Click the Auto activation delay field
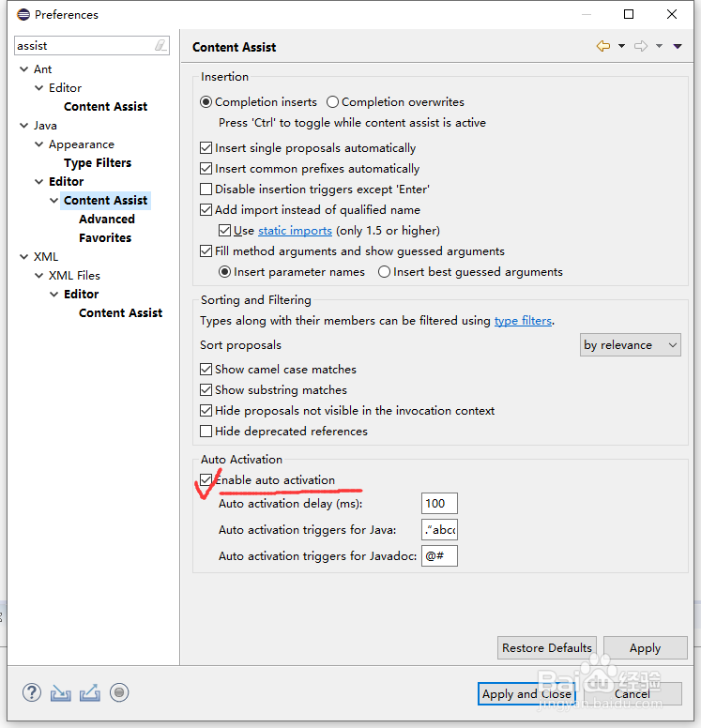 tap(439, 504)
